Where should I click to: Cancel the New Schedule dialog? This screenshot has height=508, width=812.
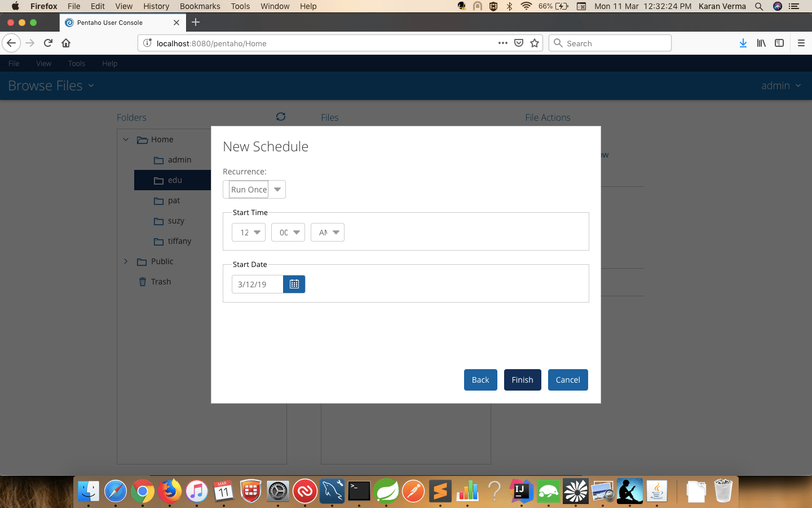pyautogui.click(x=568, y=380)
